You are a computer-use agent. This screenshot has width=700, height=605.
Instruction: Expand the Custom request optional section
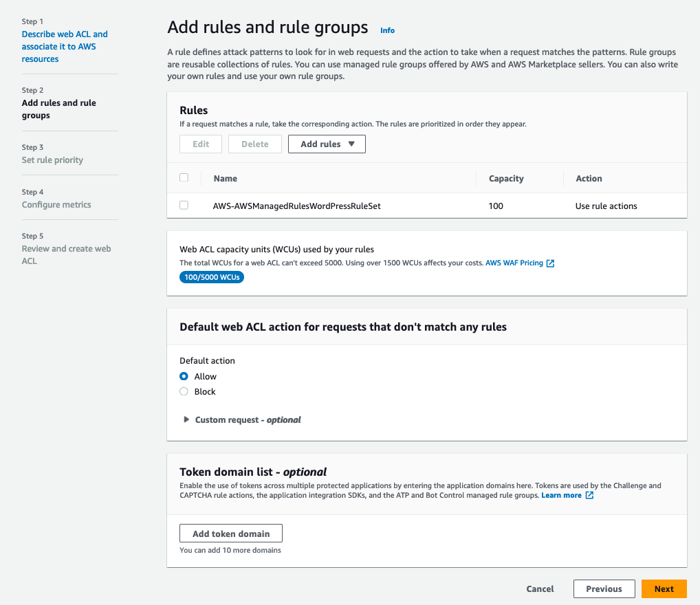186,419
